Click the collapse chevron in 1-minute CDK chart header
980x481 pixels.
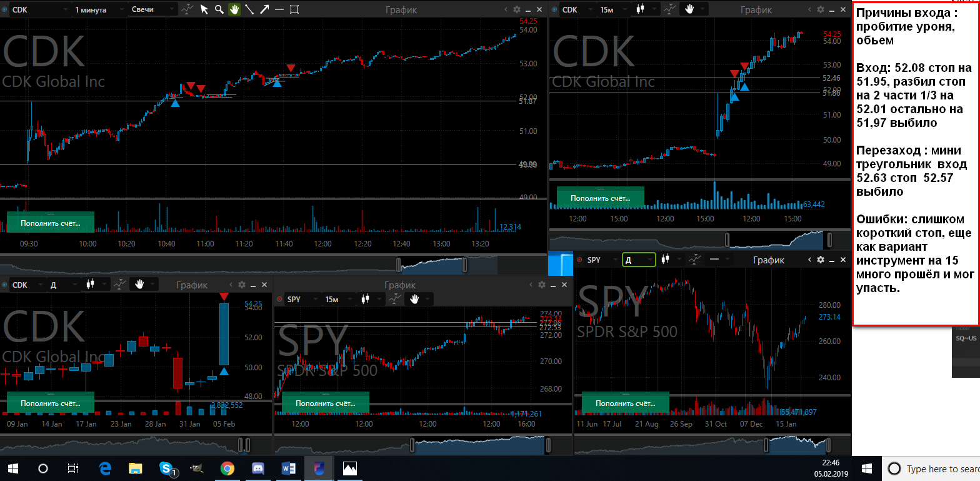click(x=506, y=9)
